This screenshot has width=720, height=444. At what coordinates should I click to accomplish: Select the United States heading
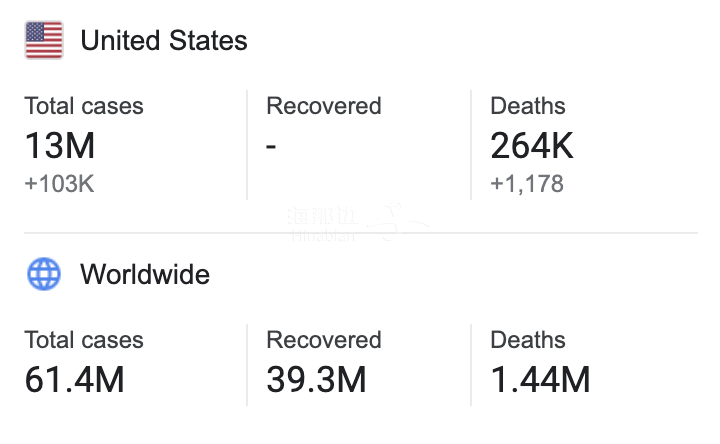point(164,41)
